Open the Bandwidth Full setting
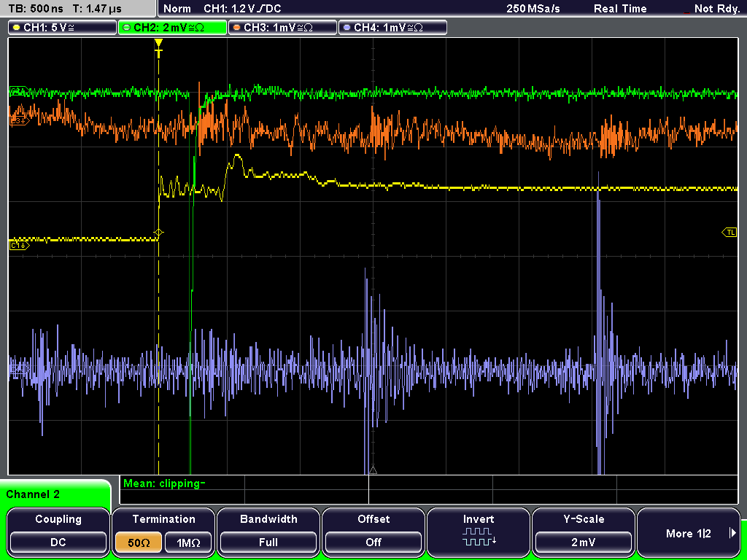Viewport: 747px width, 560px height. click(268, 531)
